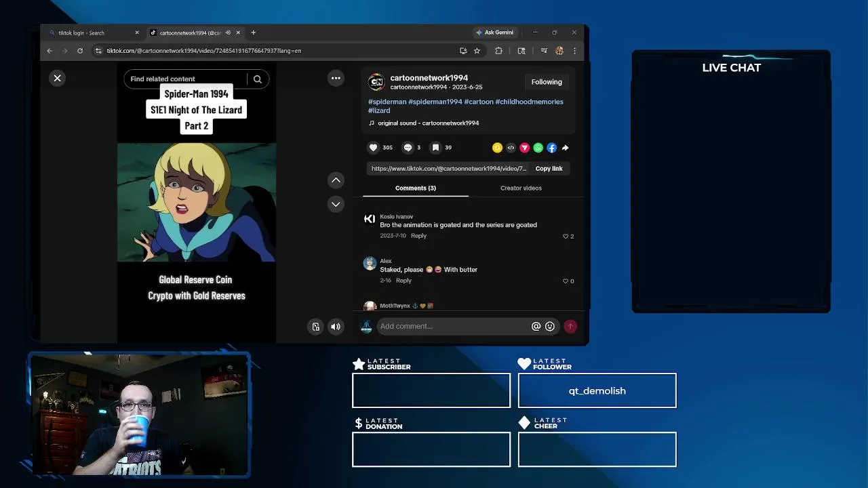Open #spiderman1994 hashtag
868x488 pixels.
[x=435, y=102]
